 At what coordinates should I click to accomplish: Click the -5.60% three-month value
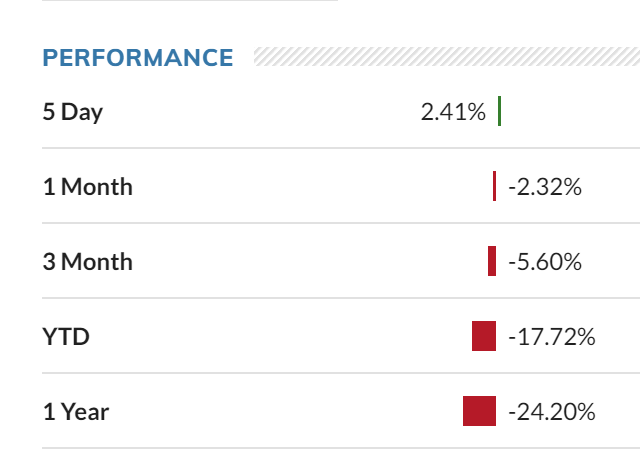coord(545,262)
